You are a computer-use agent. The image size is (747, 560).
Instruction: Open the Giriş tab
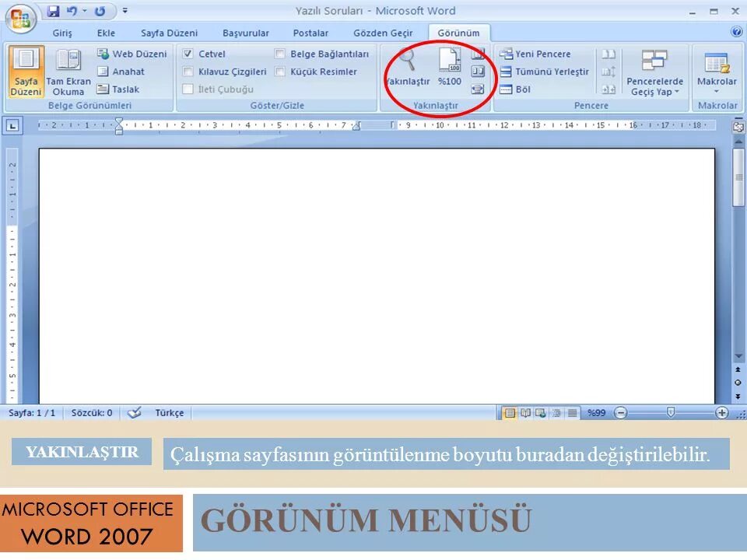tap(62, 33)
